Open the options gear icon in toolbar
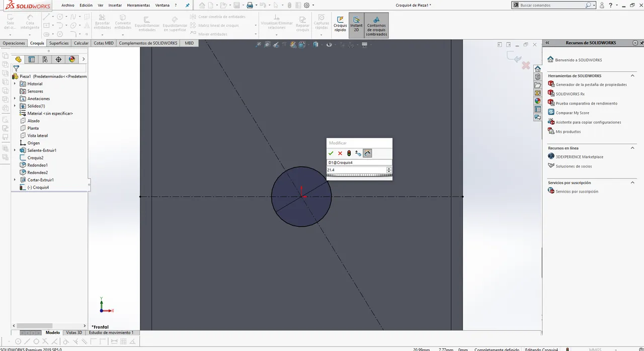644x351 pixels. point(306,5)
